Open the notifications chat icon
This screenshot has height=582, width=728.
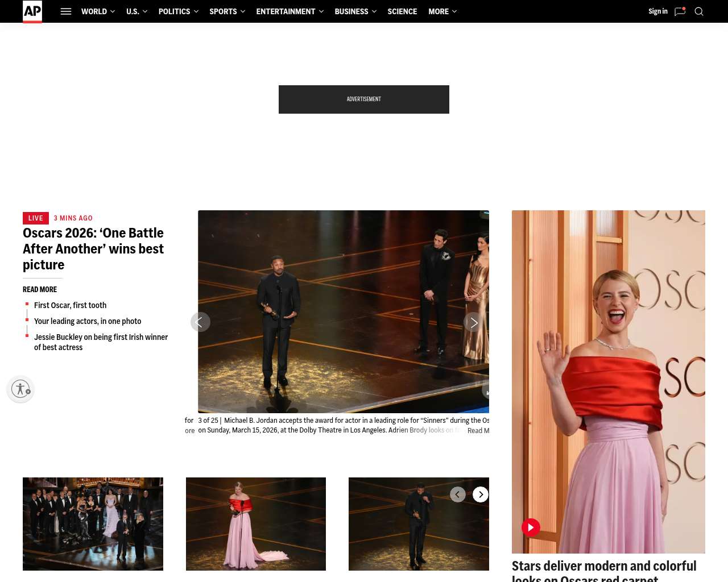(x=680, y=11)
